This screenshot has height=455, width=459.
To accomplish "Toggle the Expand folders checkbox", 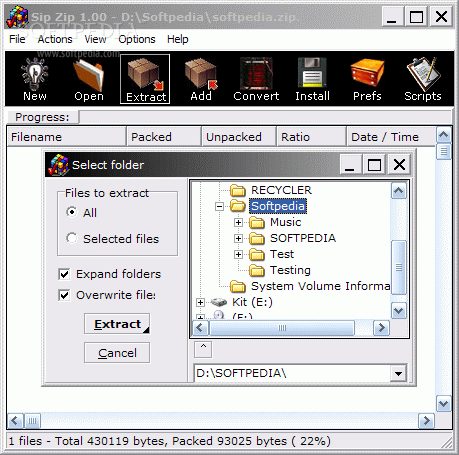I will click(x=64, y=274).
